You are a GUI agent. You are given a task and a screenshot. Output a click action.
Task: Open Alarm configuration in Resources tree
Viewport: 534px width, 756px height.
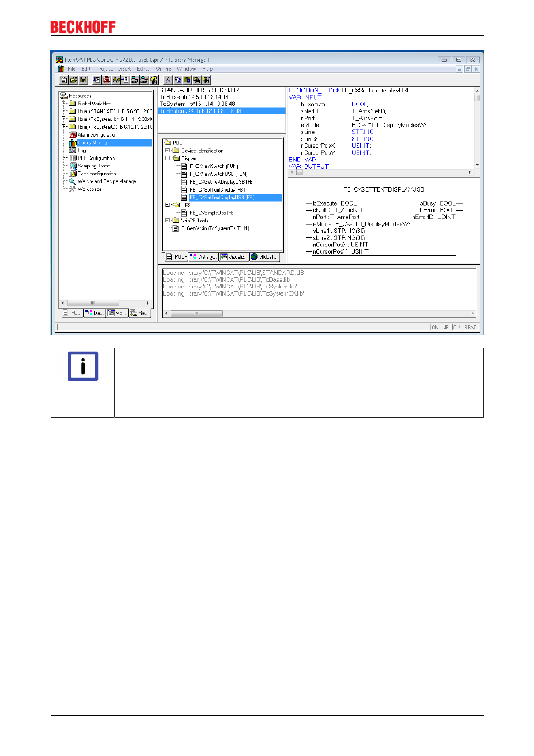pos(97,135)
